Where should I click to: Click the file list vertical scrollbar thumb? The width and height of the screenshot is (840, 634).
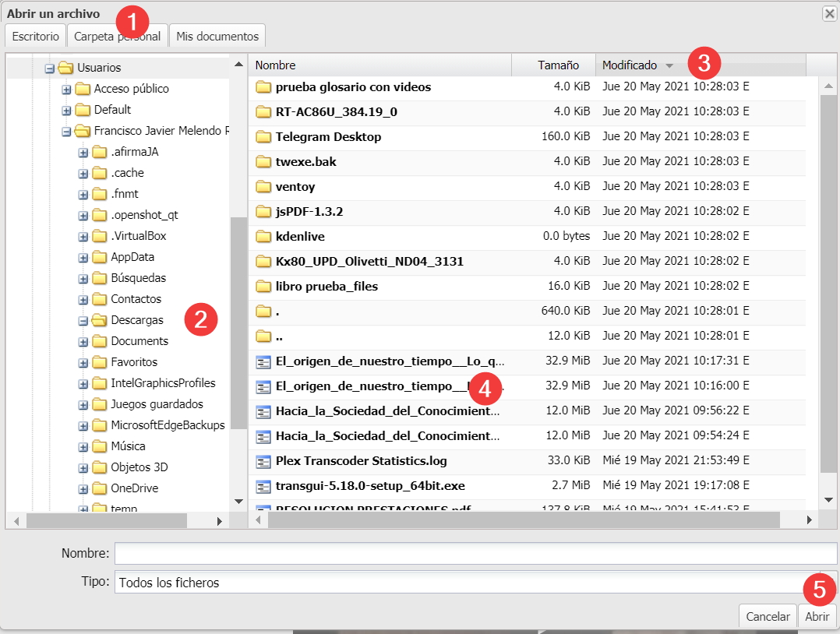coord(828,280)
